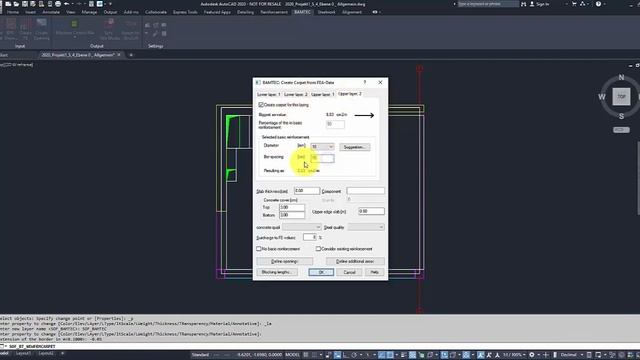Click the Define additional areas button
640x360 pixels.
pos(355,261)
